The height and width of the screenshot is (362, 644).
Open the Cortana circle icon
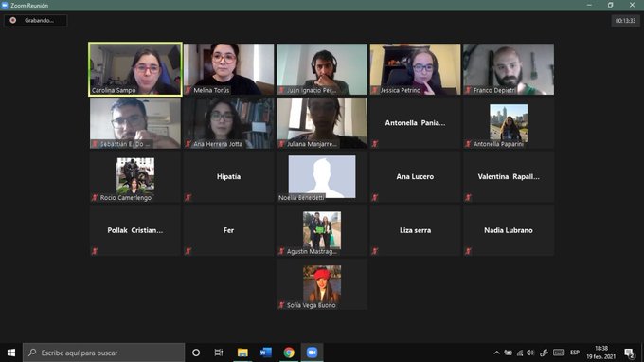coord(196,353)
